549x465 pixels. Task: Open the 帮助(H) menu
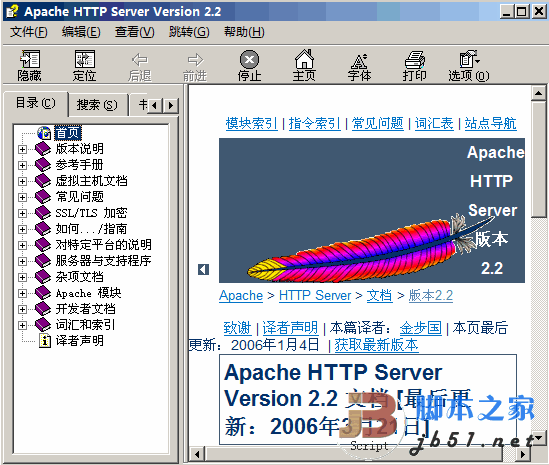244,32
